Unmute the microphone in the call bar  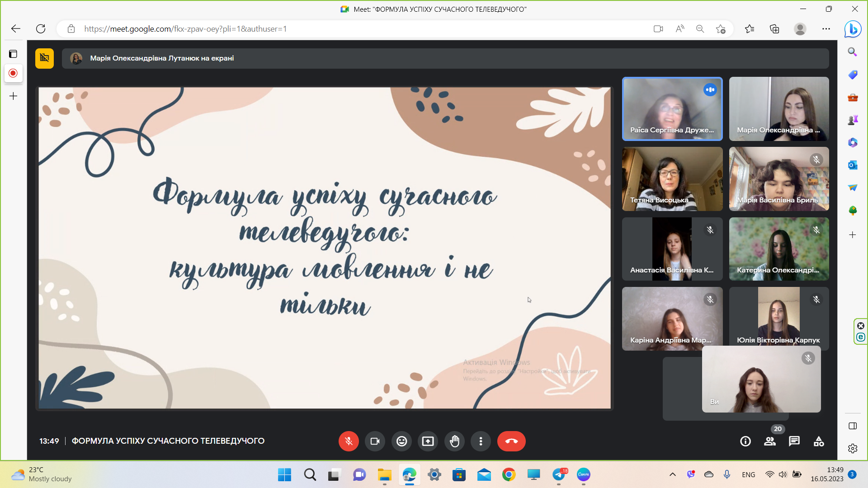click(349, 441)
